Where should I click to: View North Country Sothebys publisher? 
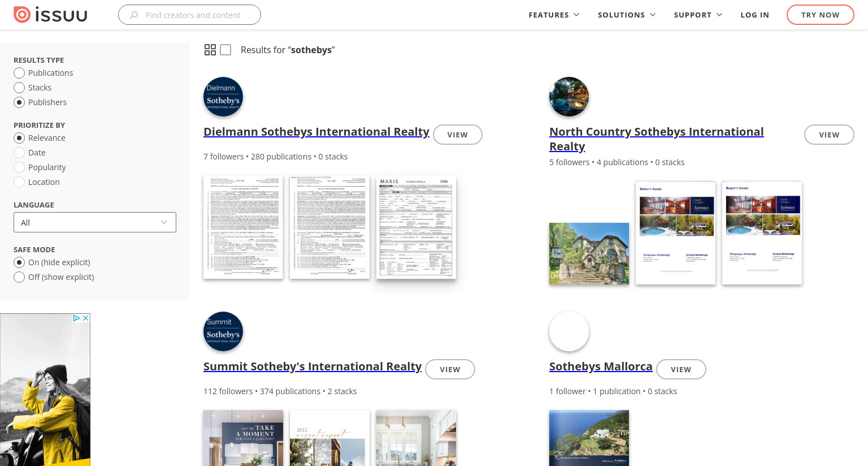[x=829, y=135]
